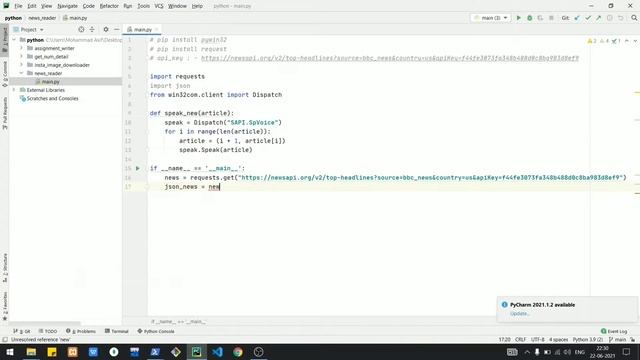
Task: Select the main.py editor tab
Action: [x=142, y=29]
